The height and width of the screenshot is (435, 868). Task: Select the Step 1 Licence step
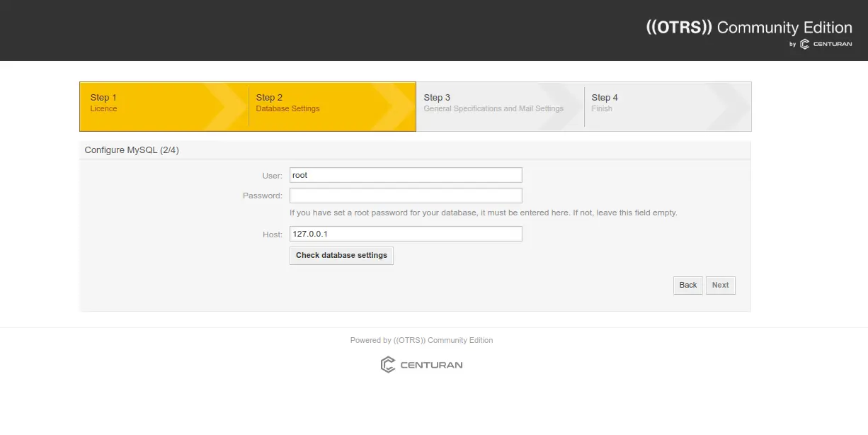click(x=164, y=107)
